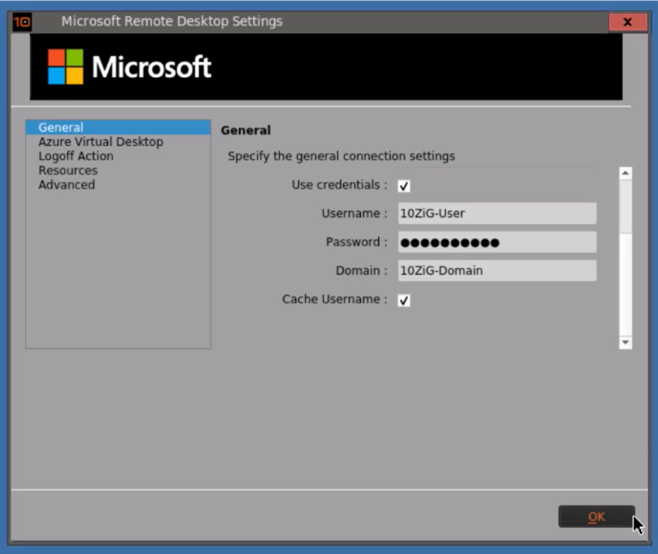Viewport: 658px width, 554px height.
Task: Click the 'Domain :' label
Action: [x=362, y=271]
